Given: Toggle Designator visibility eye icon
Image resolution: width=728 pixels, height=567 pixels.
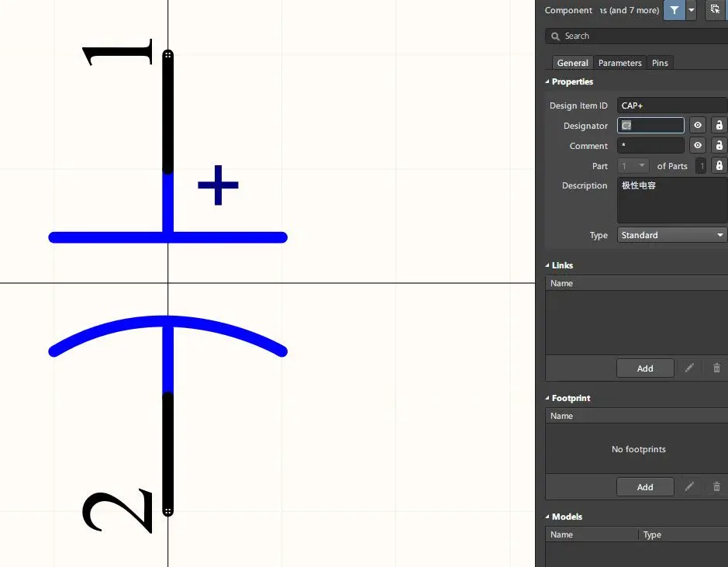Looking at the screenshot, I should pyautogui.click(x=698, y=126).
